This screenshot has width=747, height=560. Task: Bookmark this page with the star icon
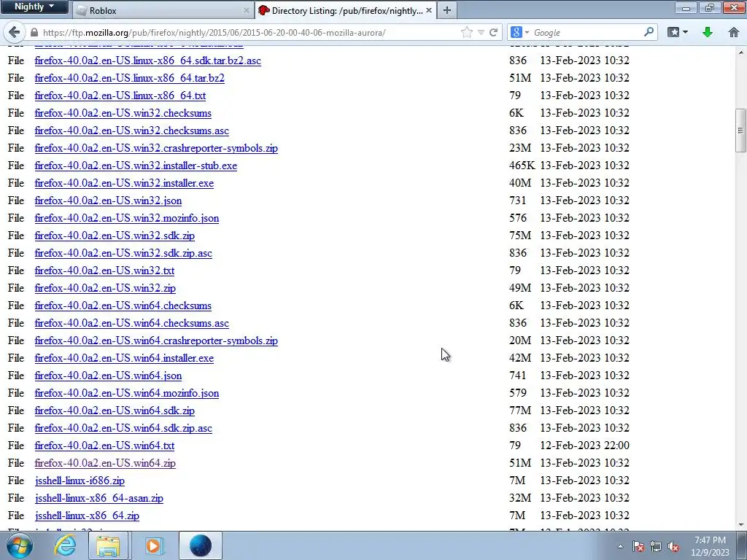467,32
